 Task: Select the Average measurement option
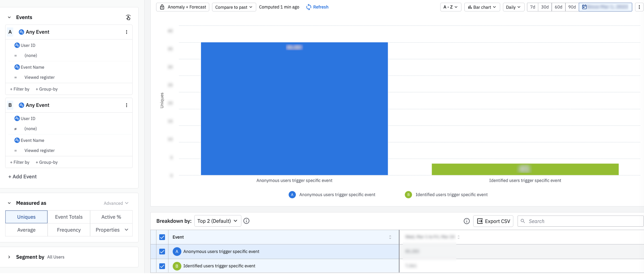point(26,230)
